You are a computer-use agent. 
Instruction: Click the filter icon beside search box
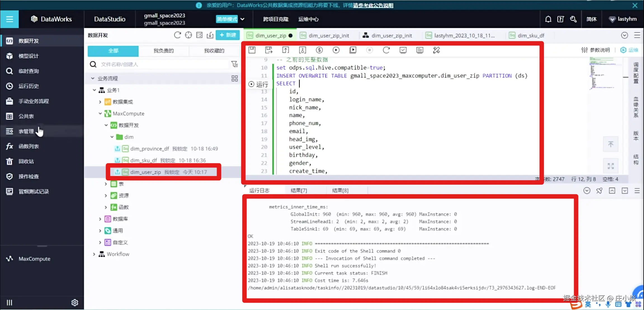[234, 64]
